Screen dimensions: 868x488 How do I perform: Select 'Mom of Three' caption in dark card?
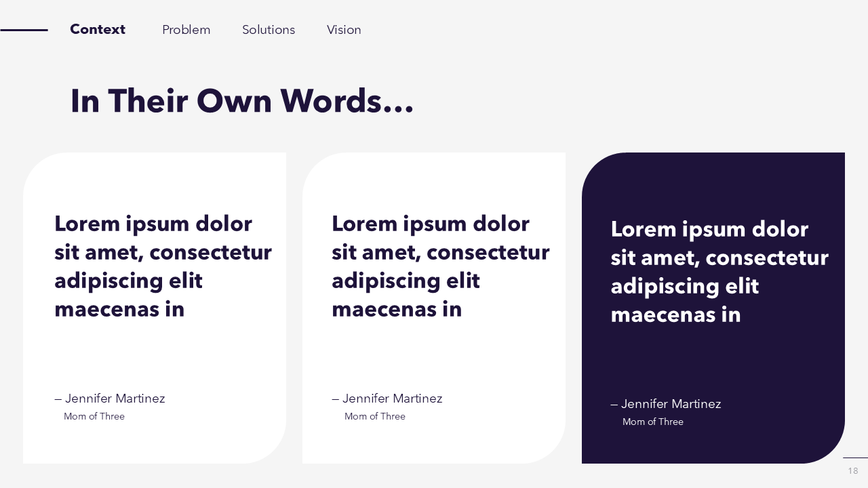click(653, 422)
